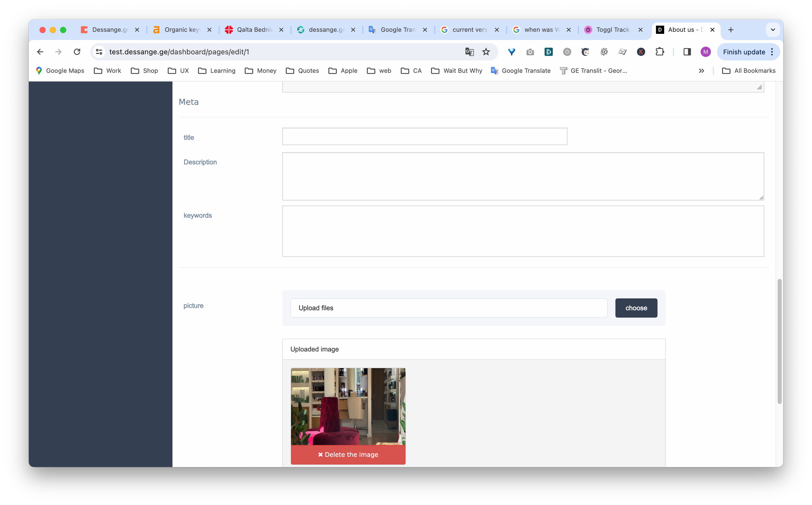The width and height of the screenshot is (812, 505).
Task: Open the browser side panel icon
Action: [687, 52]
